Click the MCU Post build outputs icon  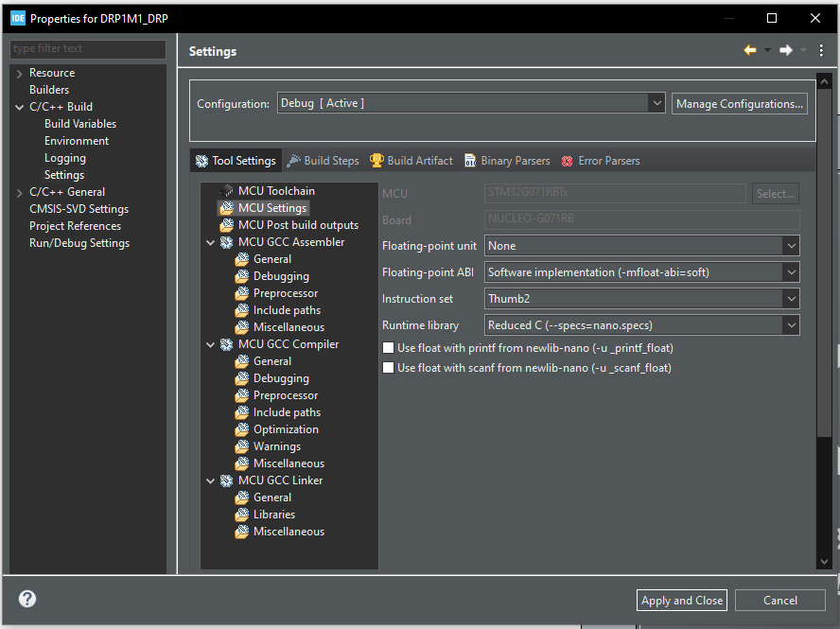pyautogui.click(x=227, y=225)
